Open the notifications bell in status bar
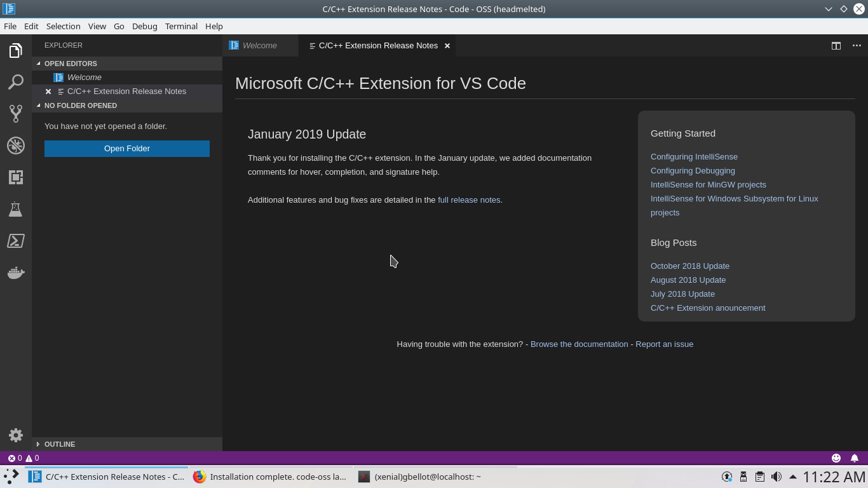The width and height of the screenshot is (868, 488). [855, 458]
